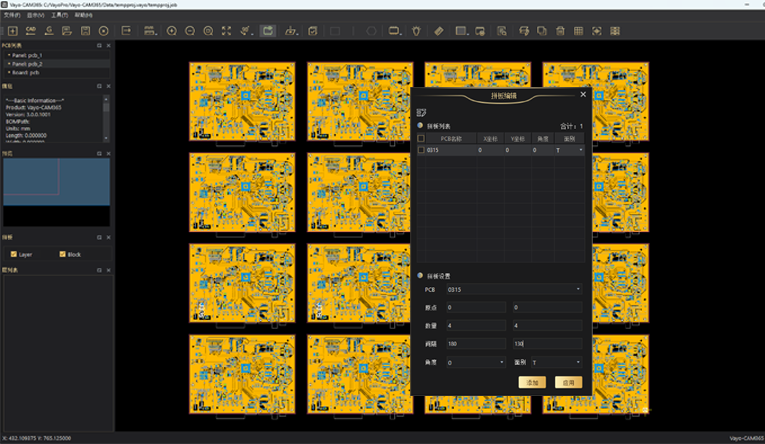Image resolution: width=765 pixels, height=444 pixels.
Task: Open the 工具 (Tools) menu
Action: point(58,15)
